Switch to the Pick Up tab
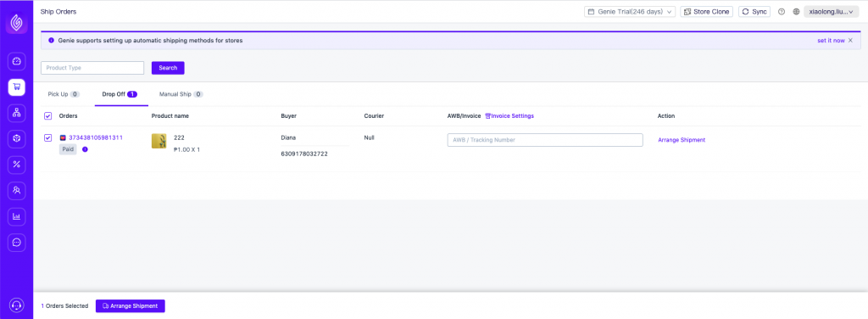Viewport: 868px width, 319px height. pyautogui.click(x=64, y=94)
